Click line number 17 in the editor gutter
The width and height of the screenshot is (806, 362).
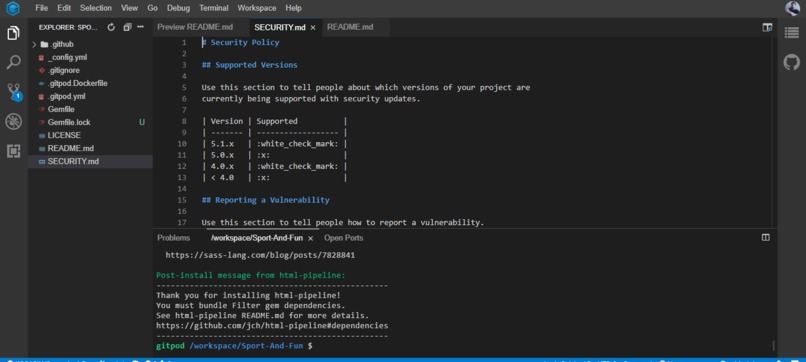point(181,223)
